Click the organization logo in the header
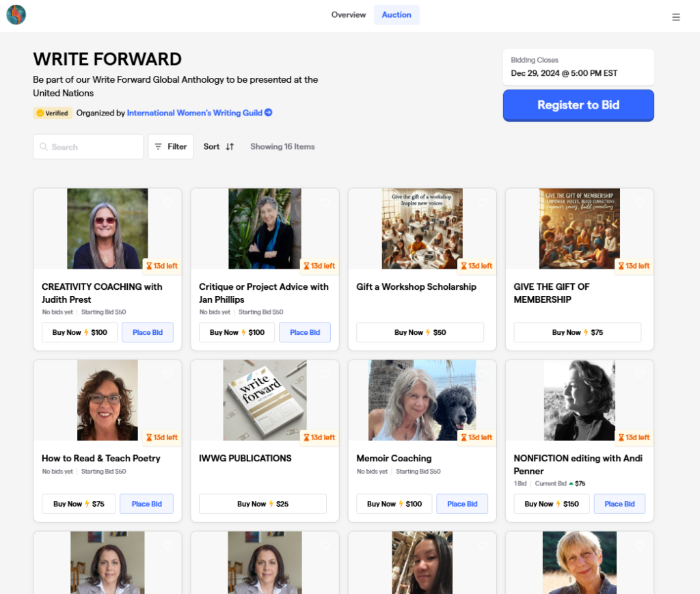 pyautogui.click(x=16, y=15)
